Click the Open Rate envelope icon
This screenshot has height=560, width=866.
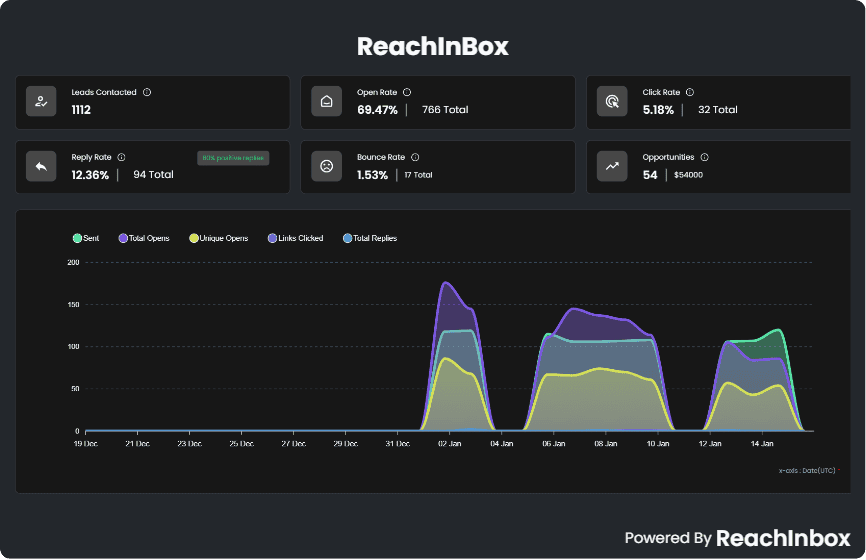click(326, 101)
